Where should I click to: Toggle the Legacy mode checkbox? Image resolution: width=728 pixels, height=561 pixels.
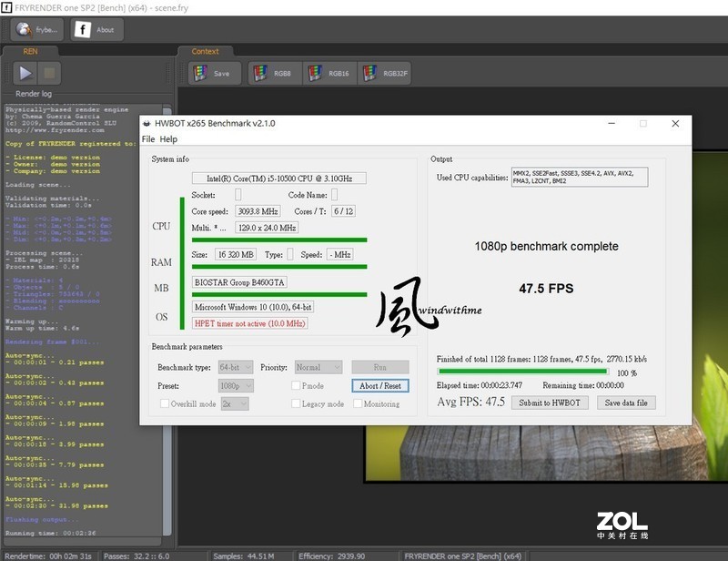pyautogui.click(x=295, y=403)
